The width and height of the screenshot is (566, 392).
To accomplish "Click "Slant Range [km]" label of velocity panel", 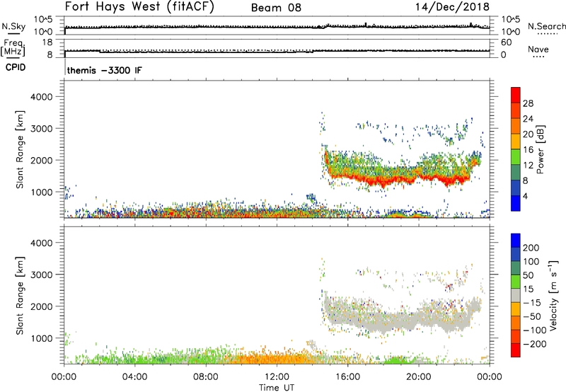I will pyautogui.click(x=20, y=295).
